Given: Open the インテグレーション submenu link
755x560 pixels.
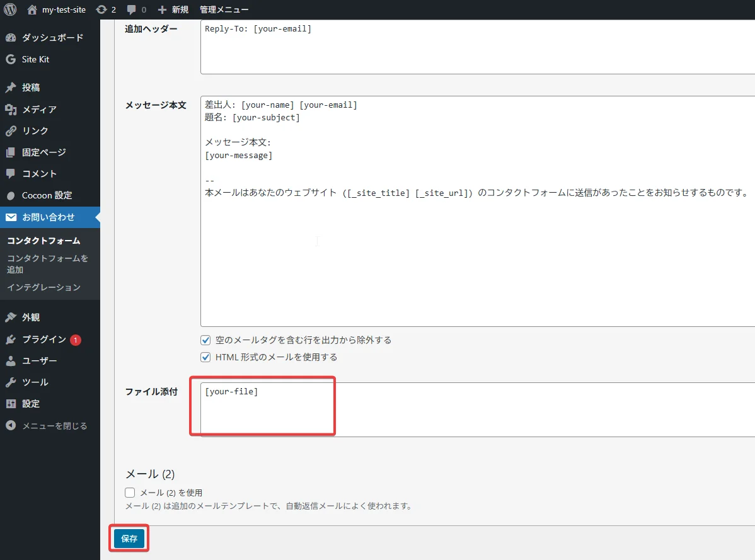Looking at the screenshot, I should (x=43, y=287).
